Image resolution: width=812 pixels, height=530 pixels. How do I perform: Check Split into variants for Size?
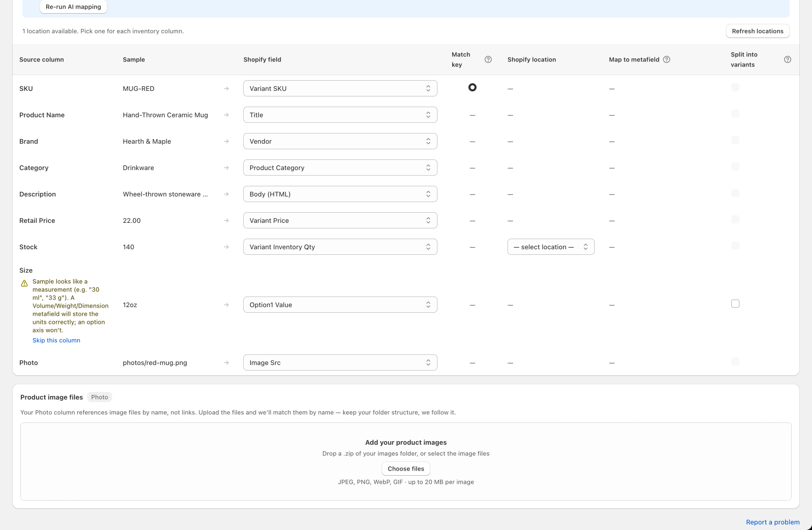click(735, 304)
